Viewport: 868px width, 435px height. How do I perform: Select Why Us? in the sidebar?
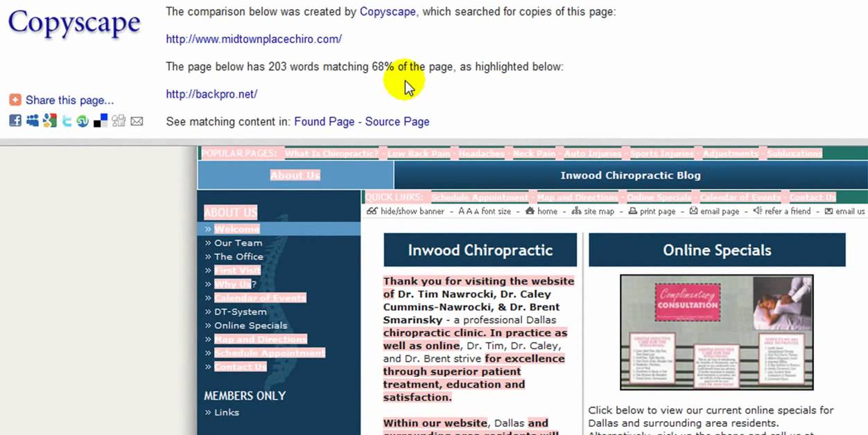(235, 284)
